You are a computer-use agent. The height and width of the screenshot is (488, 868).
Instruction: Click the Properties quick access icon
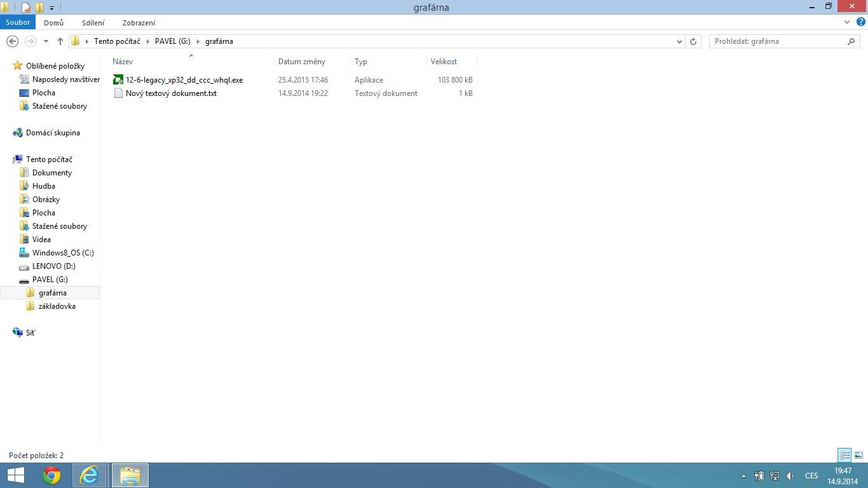(25, 8)
